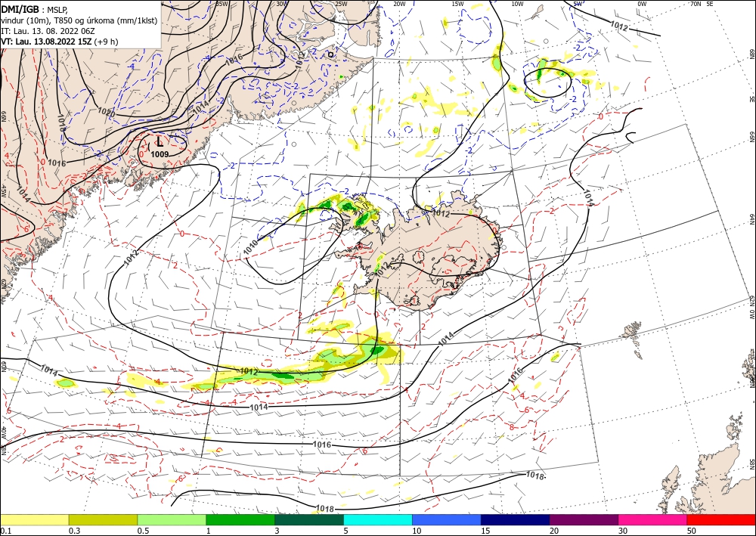The width and height of the screenshot is (756, 536).
Task: Click the 'L' low-pressure center marker
Action: click(x=160, y=141)
